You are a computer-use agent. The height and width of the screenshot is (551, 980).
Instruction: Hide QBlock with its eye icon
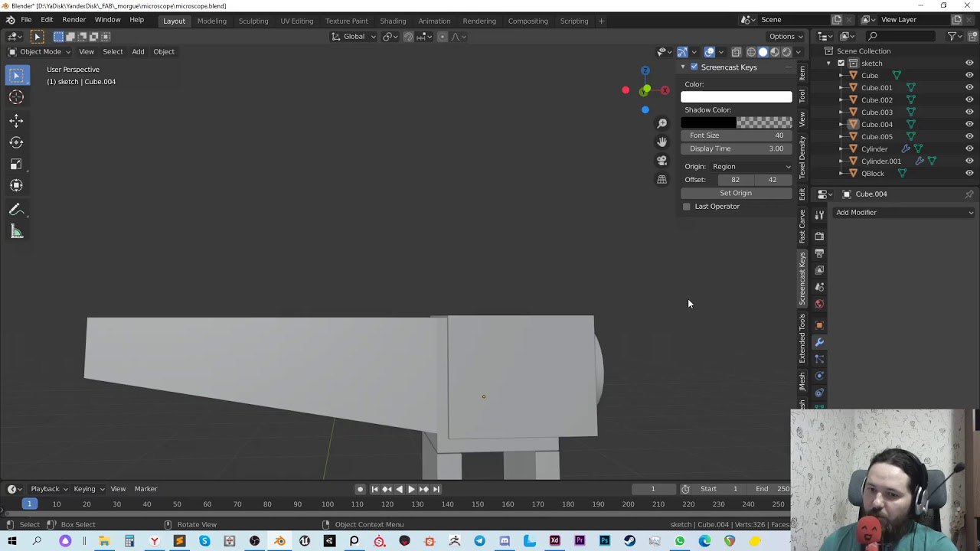point(969,174)
